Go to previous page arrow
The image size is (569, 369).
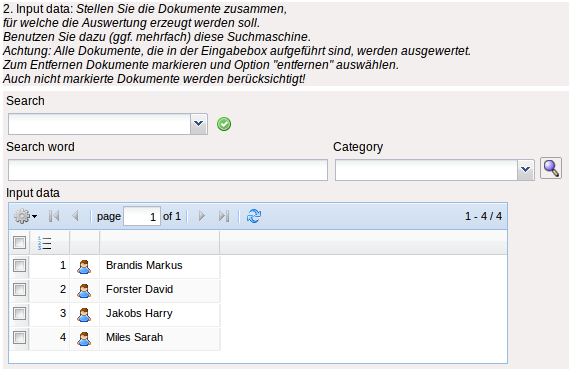point(75,216)
